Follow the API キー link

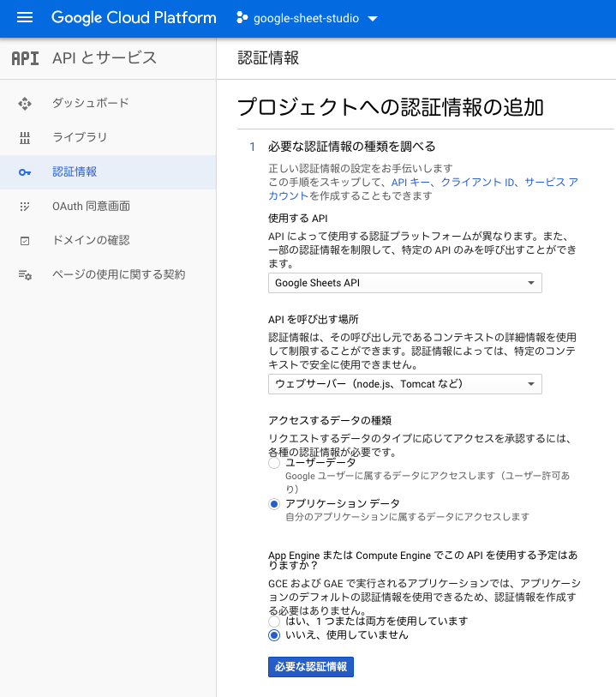click(410, 183)
